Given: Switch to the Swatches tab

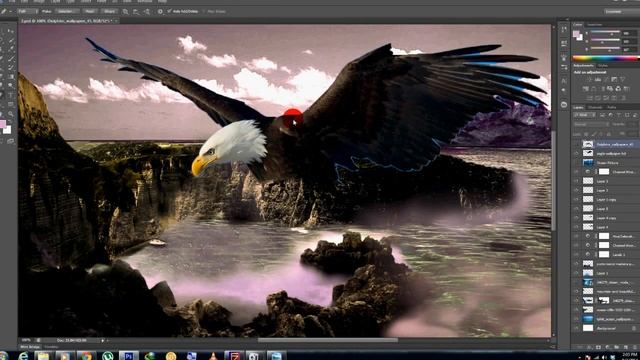Looking at the screenshot, I should click(x=595, y=25).
